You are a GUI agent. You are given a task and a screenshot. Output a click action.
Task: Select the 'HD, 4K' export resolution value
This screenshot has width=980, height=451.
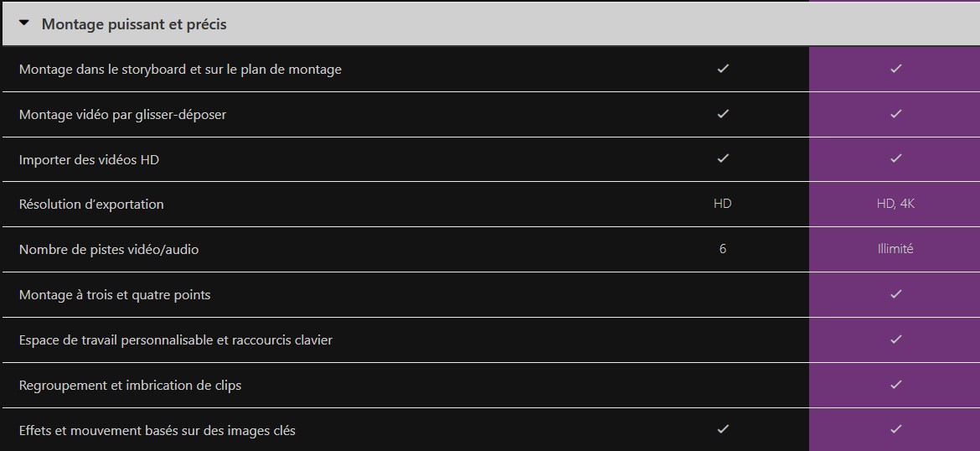pos(895,204)
